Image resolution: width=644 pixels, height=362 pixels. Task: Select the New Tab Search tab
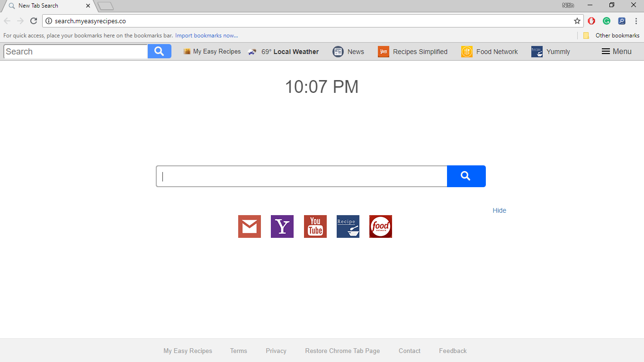[47, 6]
